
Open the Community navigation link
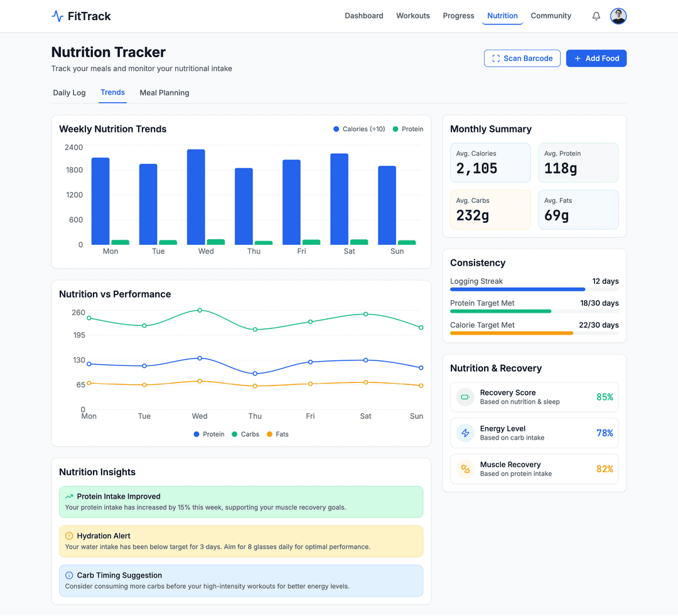551,16
